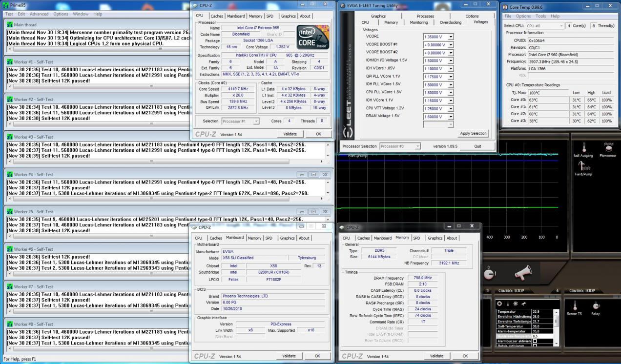Click the DRAM Frequency 798.0 MHz value
The width and height of the screenshot is (621, 364).
[x=422, y=278]
